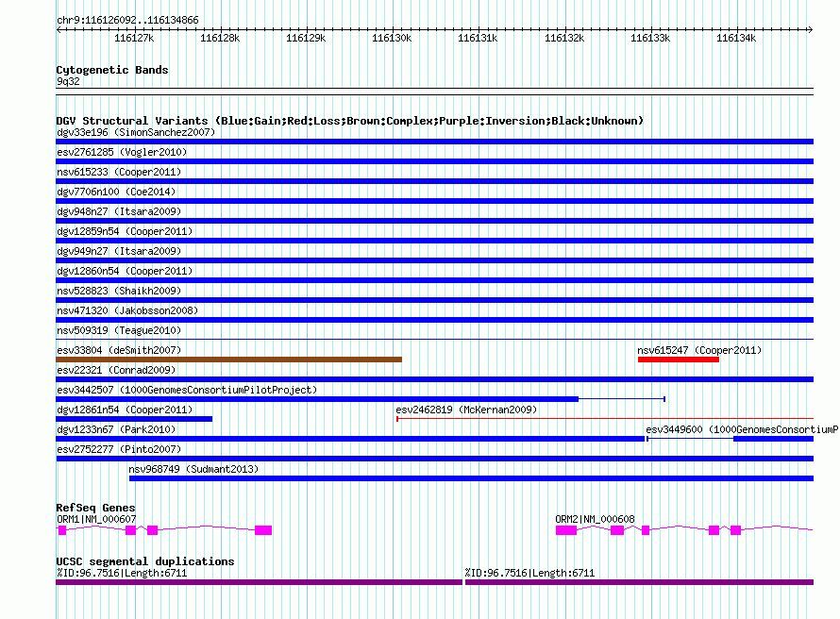Click the 116130k ruler tick
The width and height of the screenshot is (840, 619).
[x=392, y=38]
